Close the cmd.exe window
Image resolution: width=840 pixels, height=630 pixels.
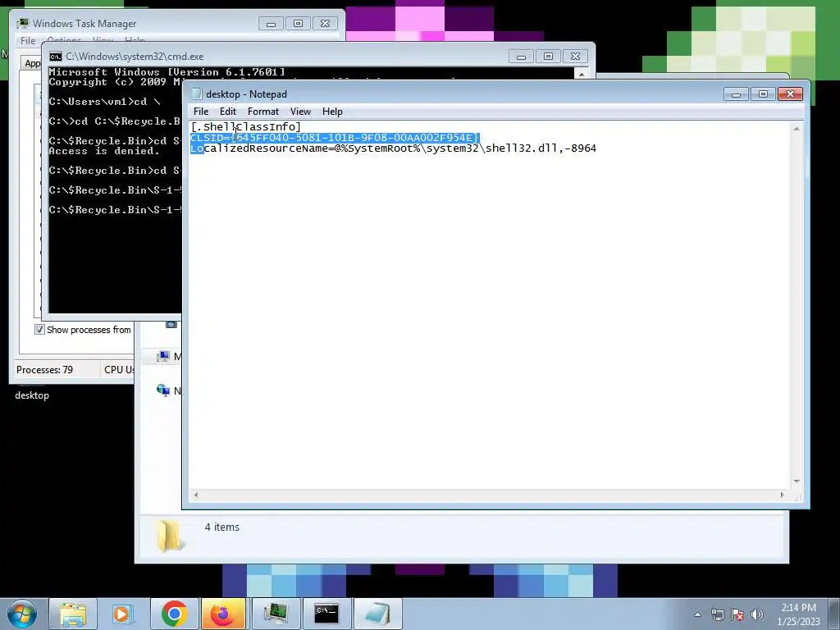click(x=575, y=57)
